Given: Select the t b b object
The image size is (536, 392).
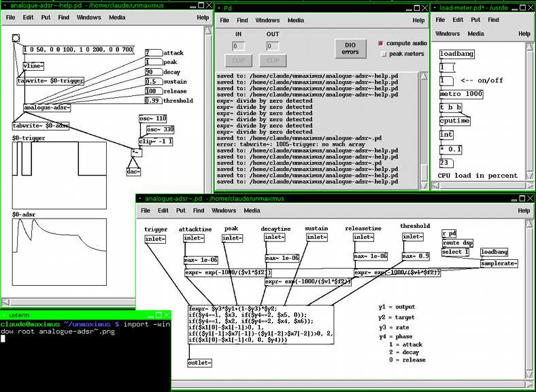Looking at the screenshot, I should tap(450, 108).
